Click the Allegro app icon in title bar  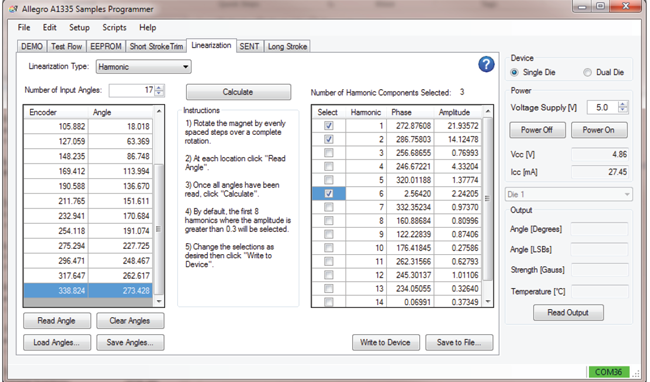[12, 9]
